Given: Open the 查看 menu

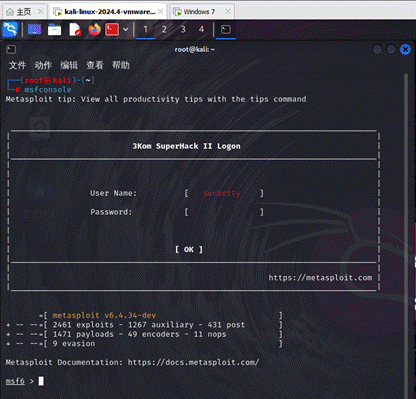Looking at the screenshot, I should click(95, 65).
